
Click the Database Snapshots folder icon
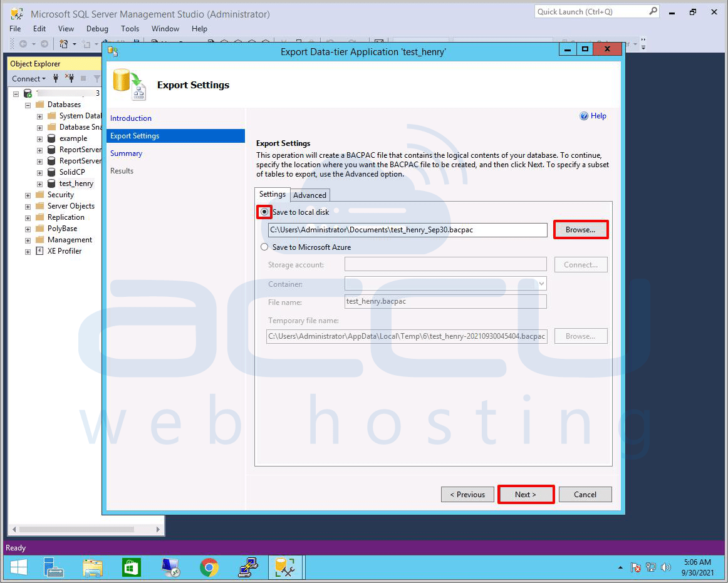pyautogui.click(x=51, y=127)
